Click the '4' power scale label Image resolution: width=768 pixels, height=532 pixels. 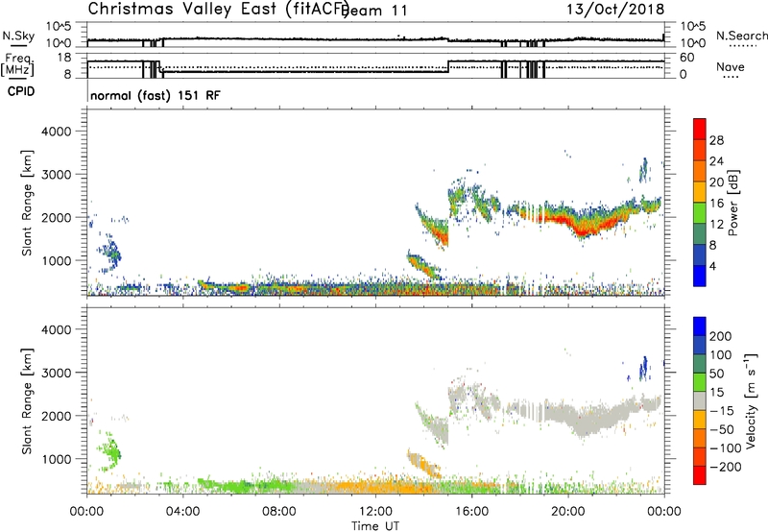712,267
